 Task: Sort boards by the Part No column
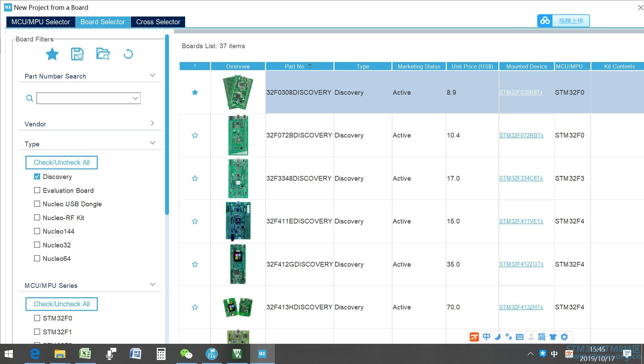click(x=299, y=66)
